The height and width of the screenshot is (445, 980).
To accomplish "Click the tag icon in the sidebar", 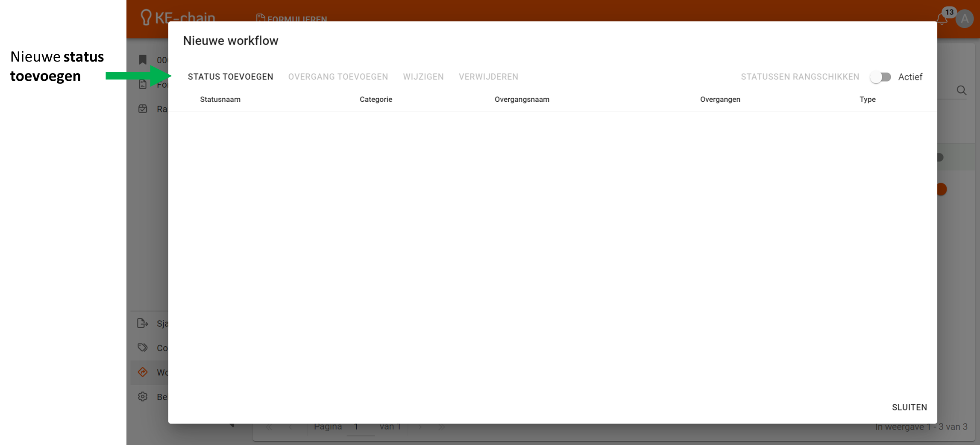I will pyautogui.click(x=143, y=348).
